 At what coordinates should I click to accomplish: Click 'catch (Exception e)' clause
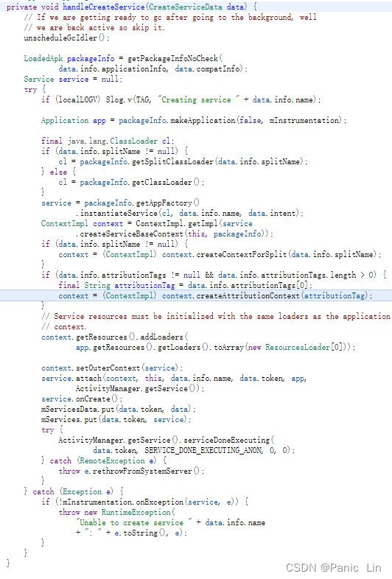point(73,492)
